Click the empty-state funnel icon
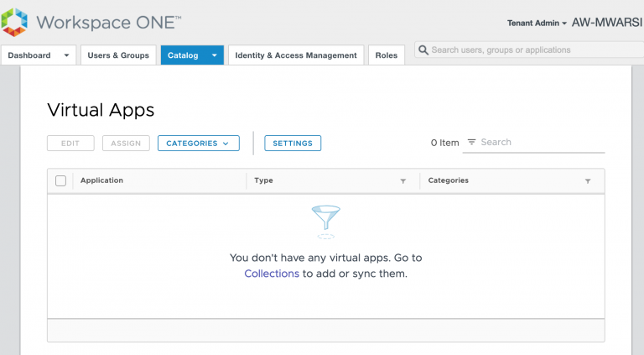Image resolution: width=644 pixels, height=355 pixels. 325,222
